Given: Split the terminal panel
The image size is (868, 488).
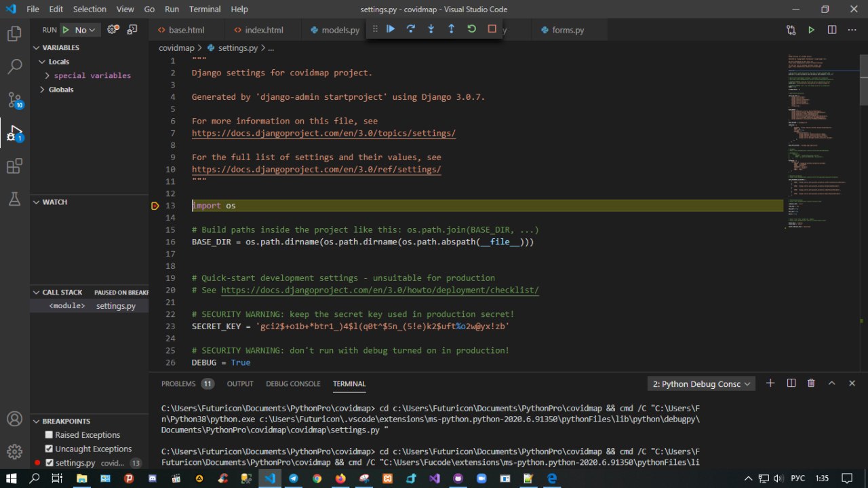Looking at the screenshot, I should (x=791, y=383).
